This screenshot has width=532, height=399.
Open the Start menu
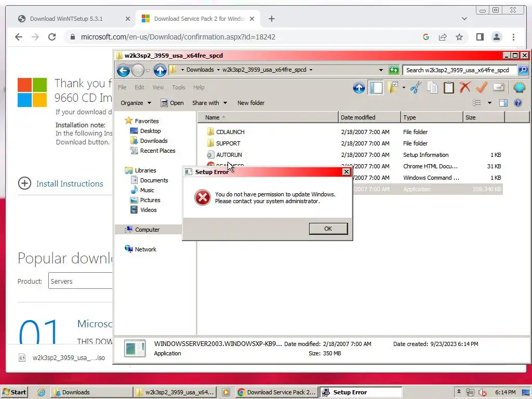point(15,392)
